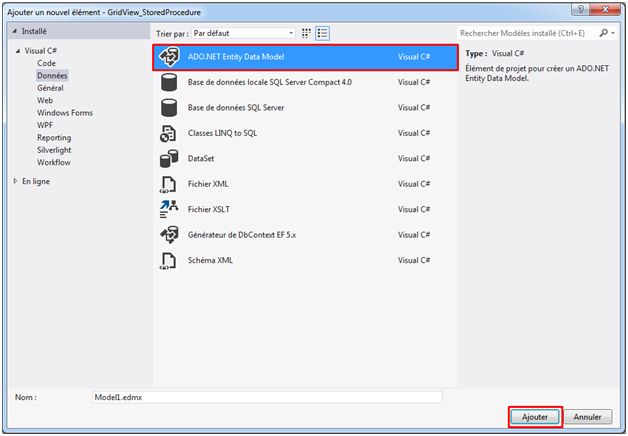Click the En ligne label
The height and width of the screenshot is (436, 628).
(x=36, y=181)
